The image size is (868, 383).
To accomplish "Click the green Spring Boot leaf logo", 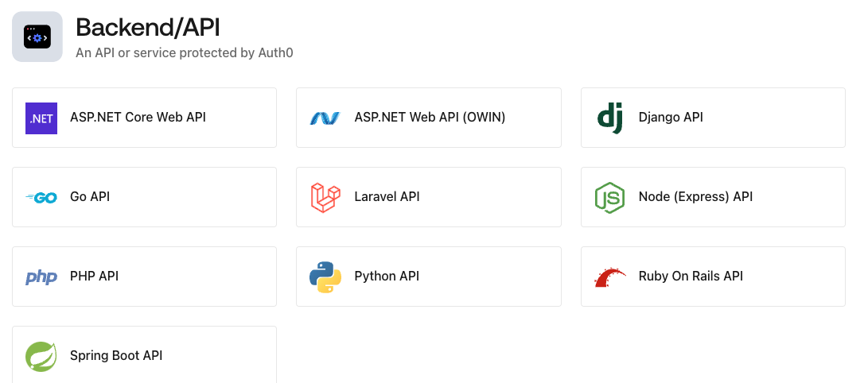I will (x=41, y=357).
